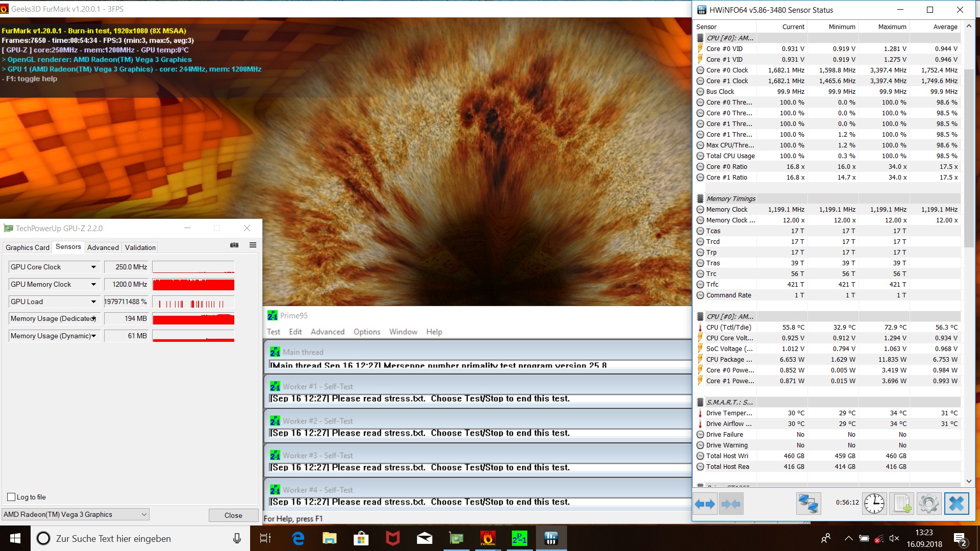Open the GPU Memory Clock sensor dropdown

pyautogui.click(x=93, y=284)
